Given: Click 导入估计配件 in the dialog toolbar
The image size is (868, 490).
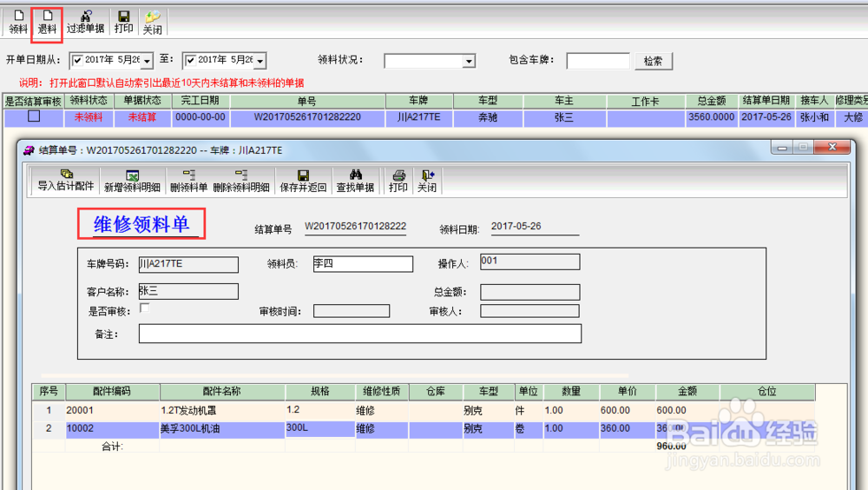Looking at the screenshot, I should [x=65, y=181].
